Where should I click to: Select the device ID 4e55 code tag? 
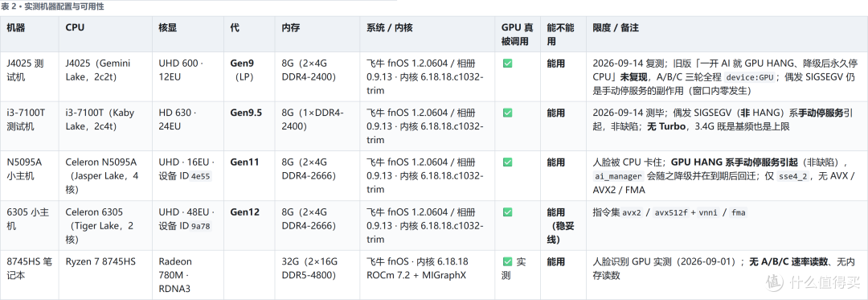(201, 177)
